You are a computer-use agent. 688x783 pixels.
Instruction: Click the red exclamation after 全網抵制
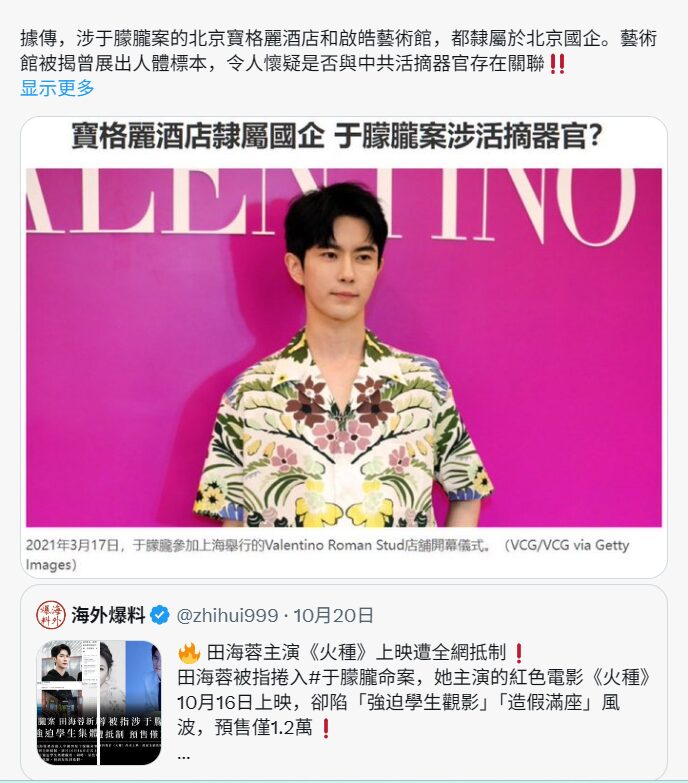[x=519, y=653]
